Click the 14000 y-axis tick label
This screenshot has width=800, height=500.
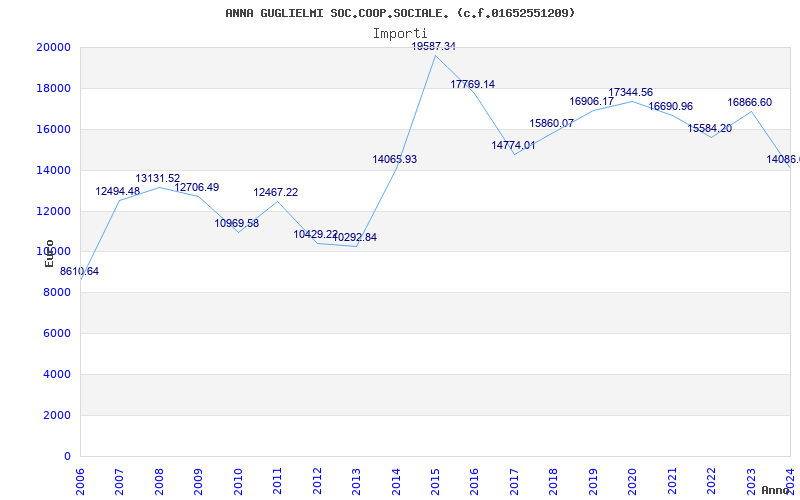coord(53,170)
